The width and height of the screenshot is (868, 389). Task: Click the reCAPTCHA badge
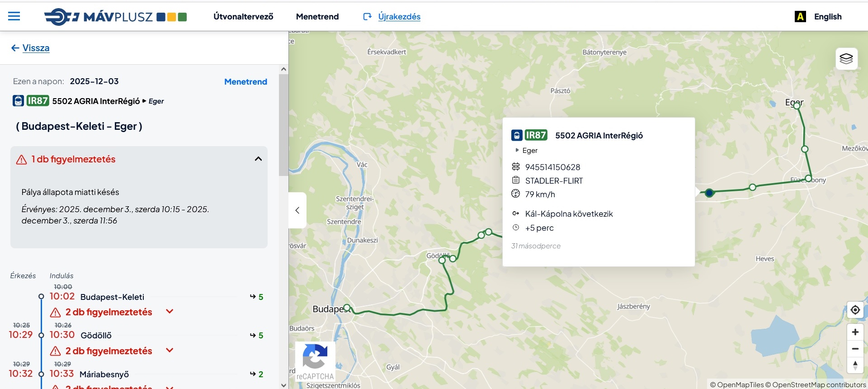click(315, 362)
